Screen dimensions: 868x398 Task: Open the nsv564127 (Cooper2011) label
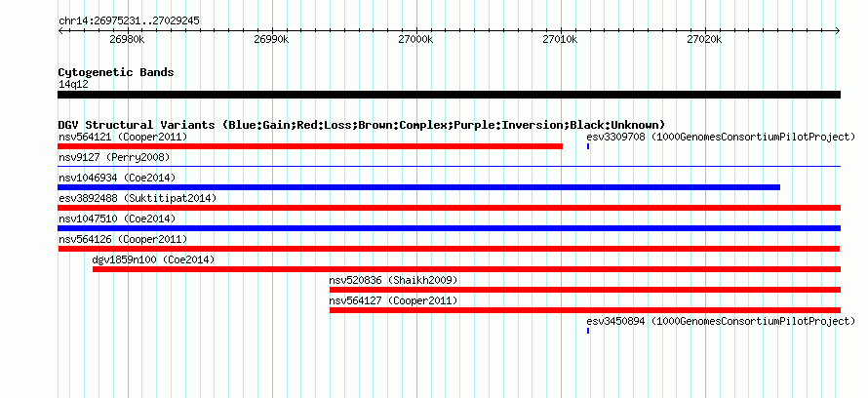394,300
